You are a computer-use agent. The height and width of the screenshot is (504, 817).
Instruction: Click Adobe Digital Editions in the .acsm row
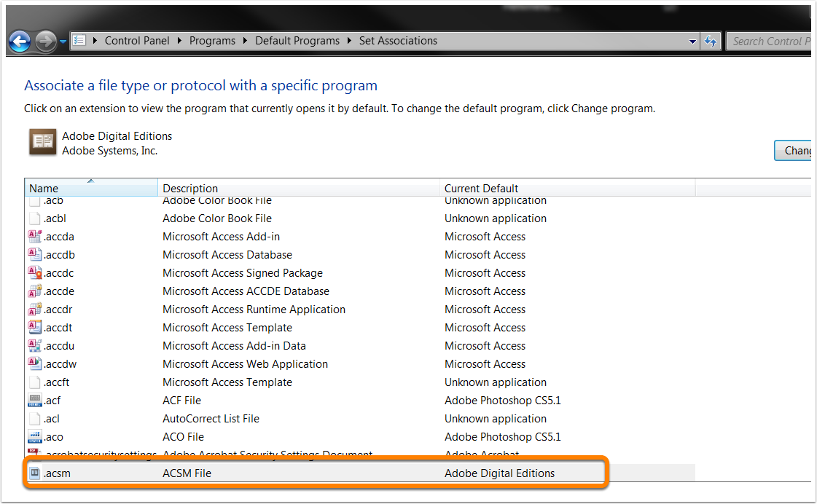500,473
